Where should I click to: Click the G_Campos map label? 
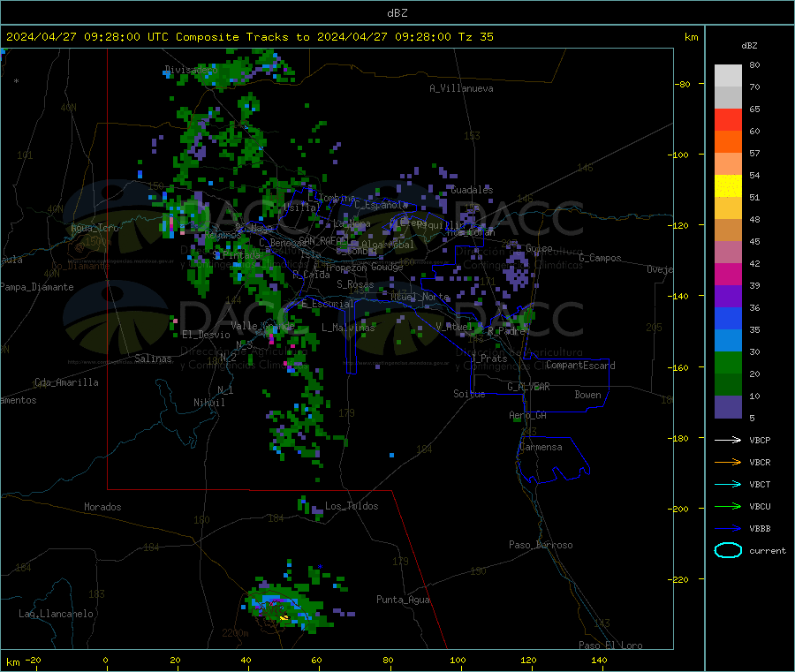(x=601, y=258)
